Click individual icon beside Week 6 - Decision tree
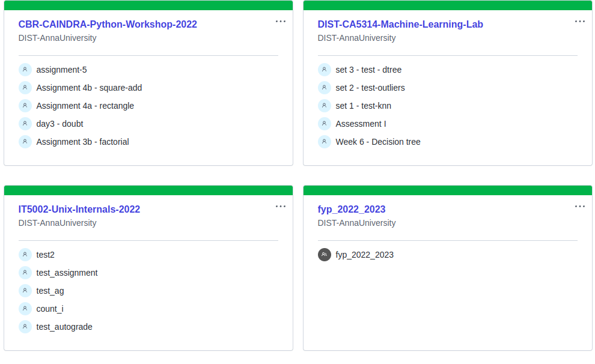Viewport: 595px width, 364px height. (325, 142)
